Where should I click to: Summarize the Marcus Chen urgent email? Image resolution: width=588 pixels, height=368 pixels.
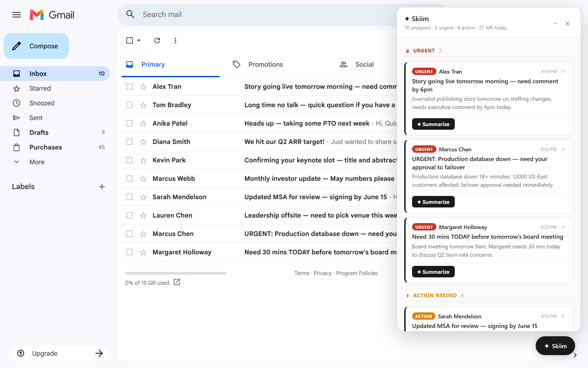pos(433,202)
